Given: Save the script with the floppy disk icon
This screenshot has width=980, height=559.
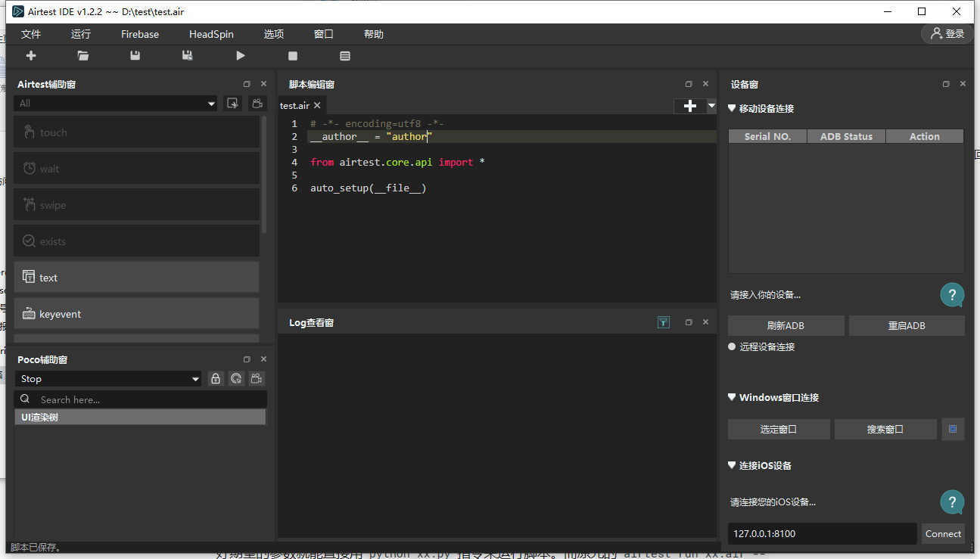Looking at the screenshot, I should coord(135,56).
